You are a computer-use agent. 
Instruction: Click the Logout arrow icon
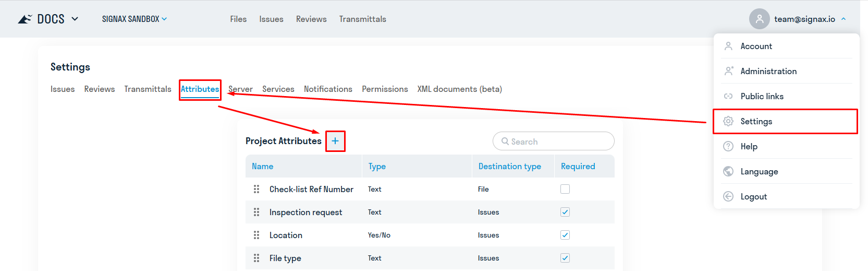[x=728, y=196]
